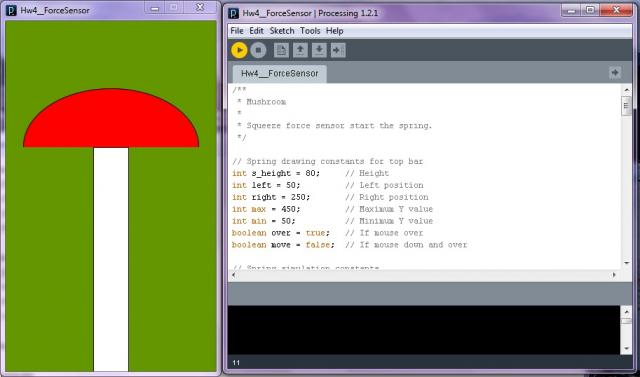Open the Tools menu
This screenshot has height=377, width=640.
310,31
